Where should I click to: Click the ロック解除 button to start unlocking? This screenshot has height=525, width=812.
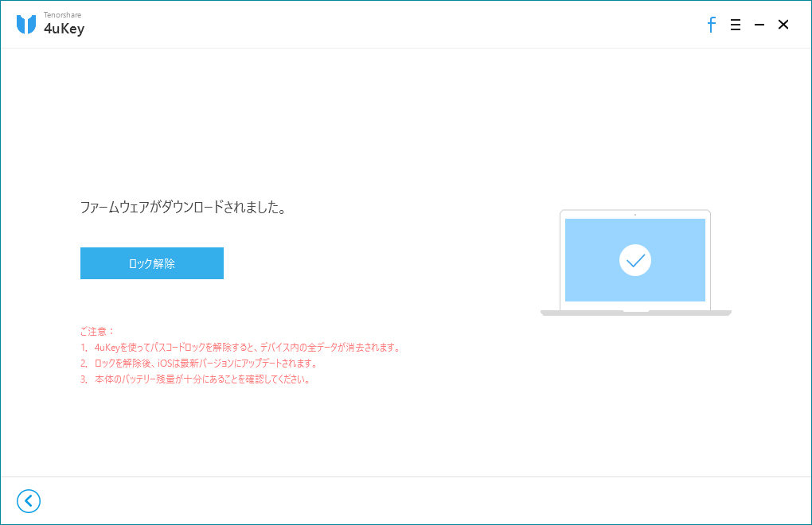pos(151,263)
